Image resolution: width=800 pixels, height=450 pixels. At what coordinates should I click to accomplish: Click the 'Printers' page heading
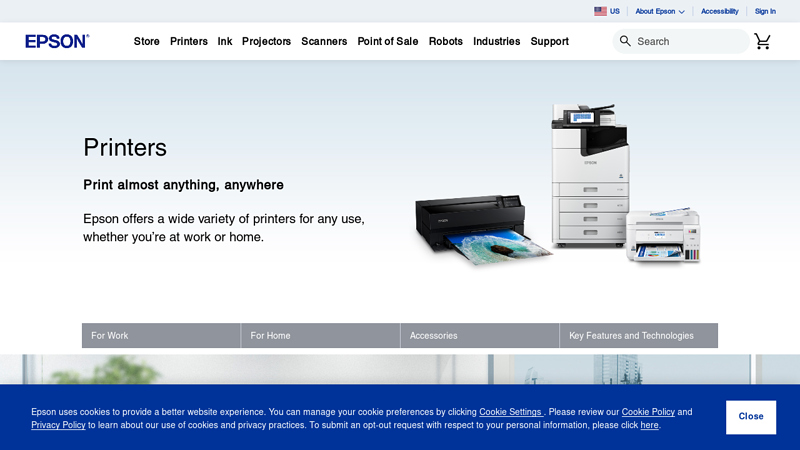pos(125,147)
